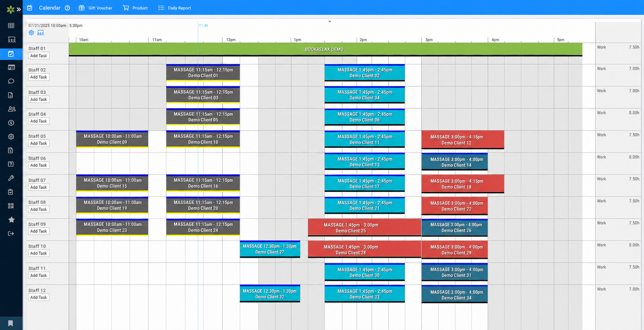This screenshot has height=330, width=644.
Task: Select Demo Client 12 red booking
Action: (x=463, y=140)
